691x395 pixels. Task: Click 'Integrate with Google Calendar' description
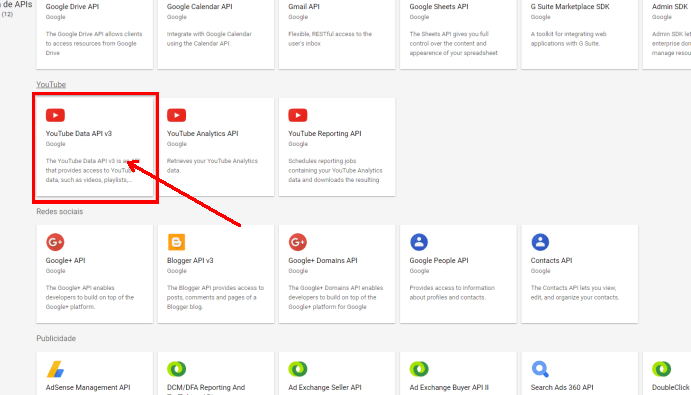209,38
